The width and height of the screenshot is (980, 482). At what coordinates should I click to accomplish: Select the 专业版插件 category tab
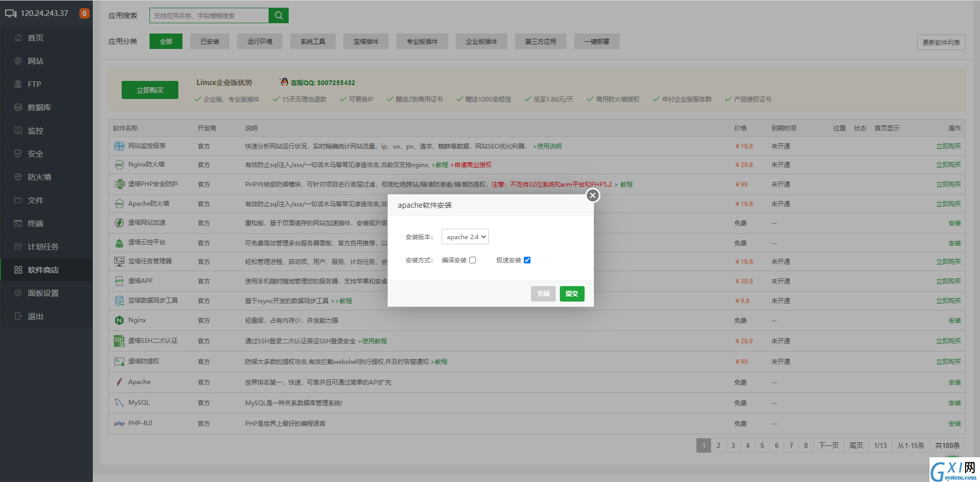click(422, 41)
